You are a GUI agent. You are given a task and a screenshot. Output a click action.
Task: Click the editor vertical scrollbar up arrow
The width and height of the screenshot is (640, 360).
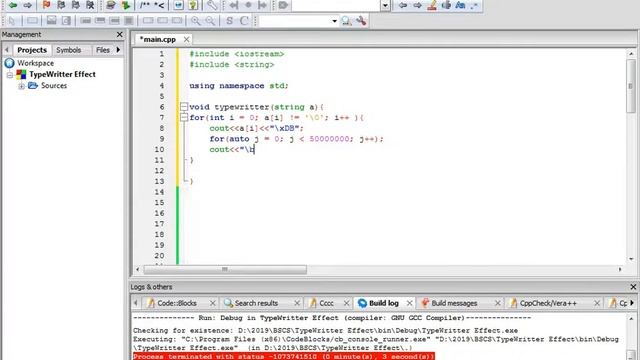(x=631, y=53)
